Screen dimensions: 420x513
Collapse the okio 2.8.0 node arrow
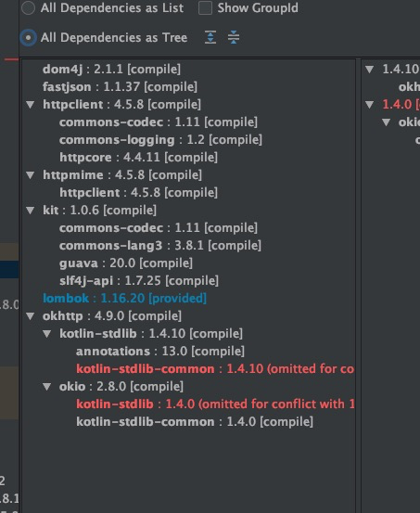tap(47, 387)
